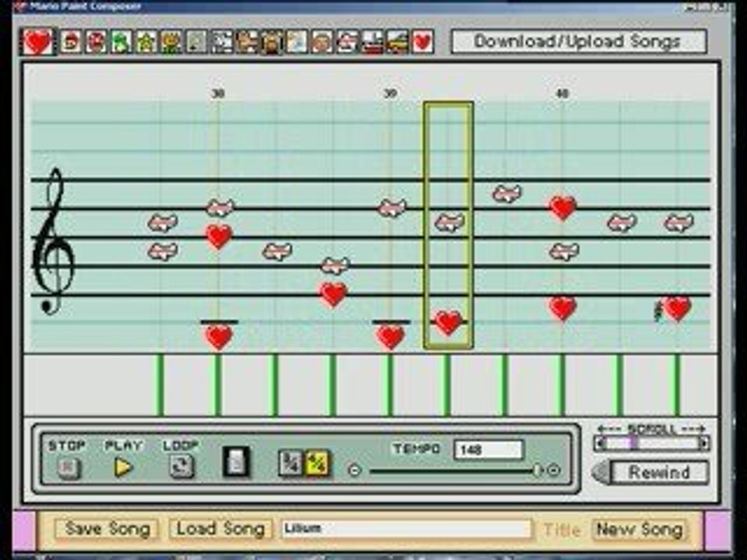Click the black-framed icon beside Loop
The height and width of the screenshot is (560, 747).
pyautogui.click(x=237, y=462)
